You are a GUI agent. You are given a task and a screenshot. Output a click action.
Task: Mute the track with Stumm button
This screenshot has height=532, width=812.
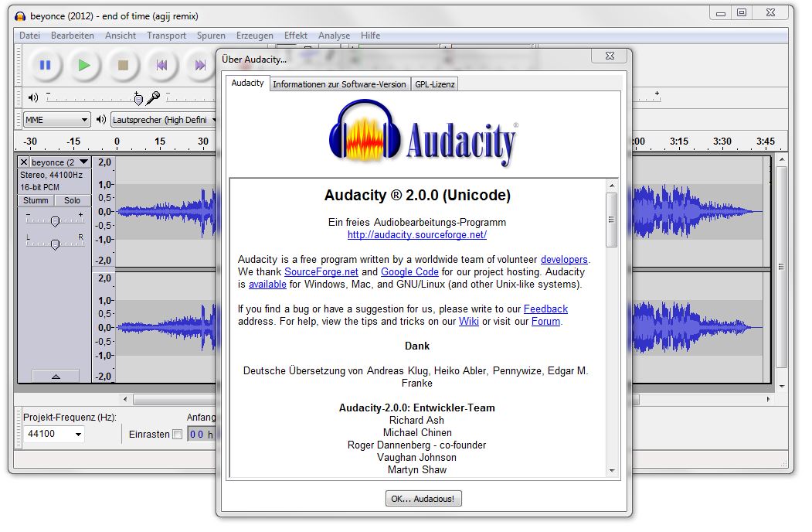click(x=36, y=200)
